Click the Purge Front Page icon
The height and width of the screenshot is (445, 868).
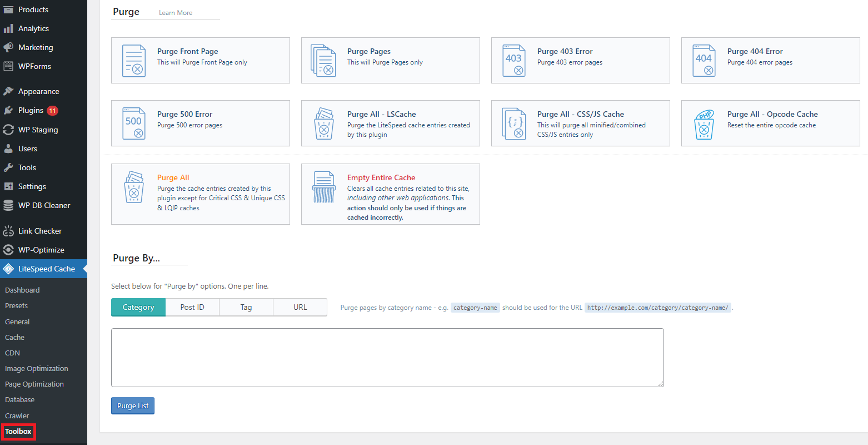(133, 60)
